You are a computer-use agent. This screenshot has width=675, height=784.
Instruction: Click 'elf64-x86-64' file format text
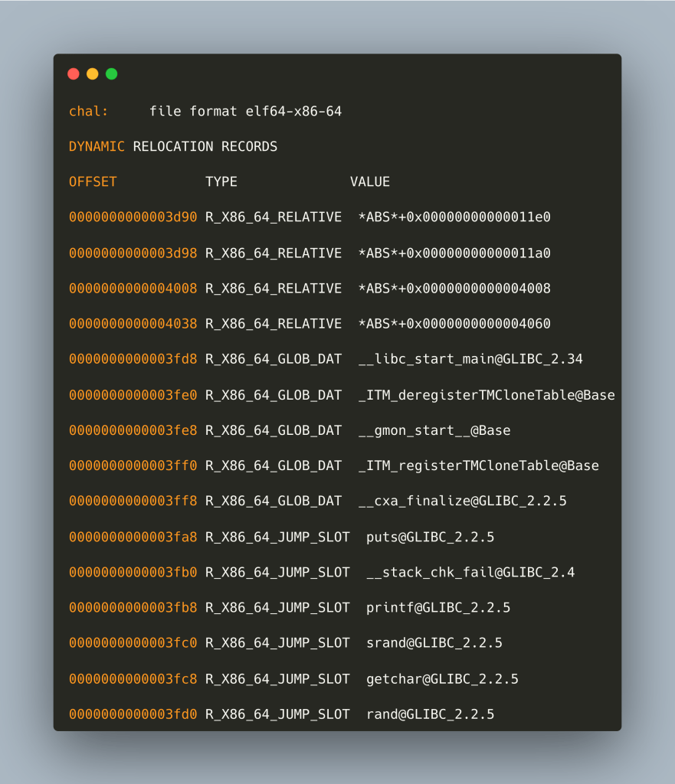click(293, 112)
